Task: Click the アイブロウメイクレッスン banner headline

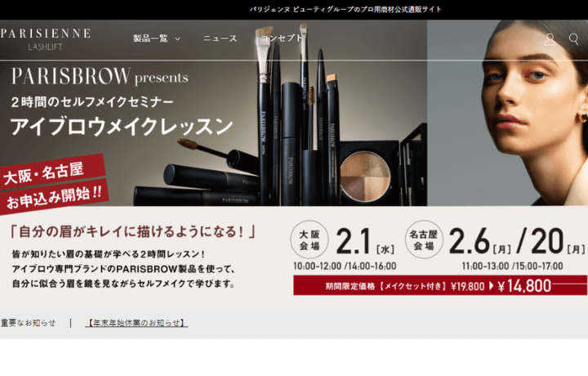Action: pyautogui.click(x=122, y=126)
